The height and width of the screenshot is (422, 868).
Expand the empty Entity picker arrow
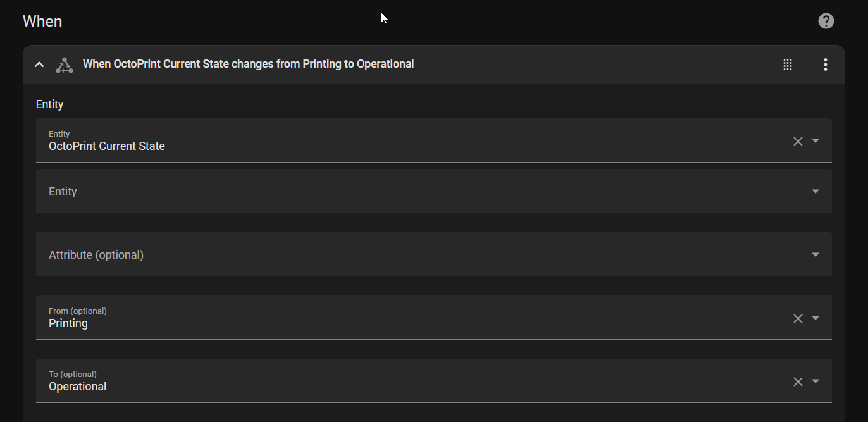tap(815, 191)
